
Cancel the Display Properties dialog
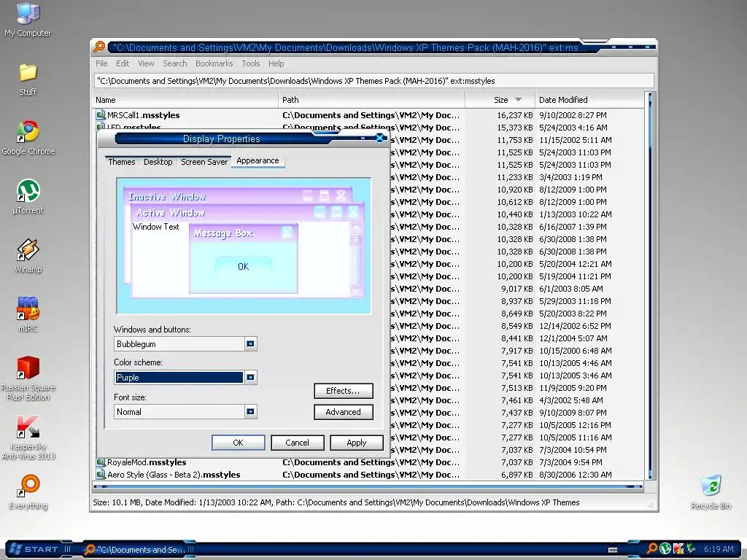pyautogui.click(x=298, y=443)
